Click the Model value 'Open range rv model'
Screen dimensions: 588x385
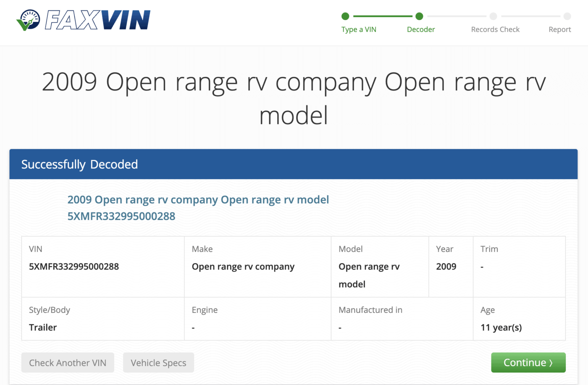(369, 275)
